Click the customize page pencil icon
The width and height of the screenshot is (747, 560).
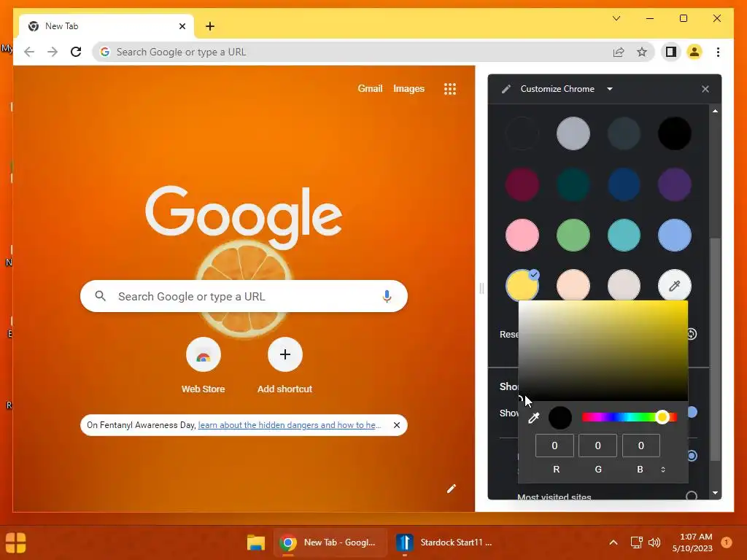tap(451, 489)
